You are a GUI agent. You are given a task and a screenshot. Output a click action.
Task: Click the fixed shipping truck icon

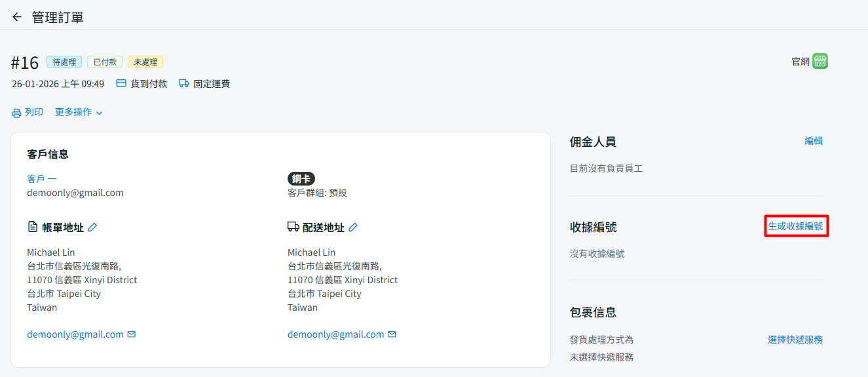[x=184, y=84]
